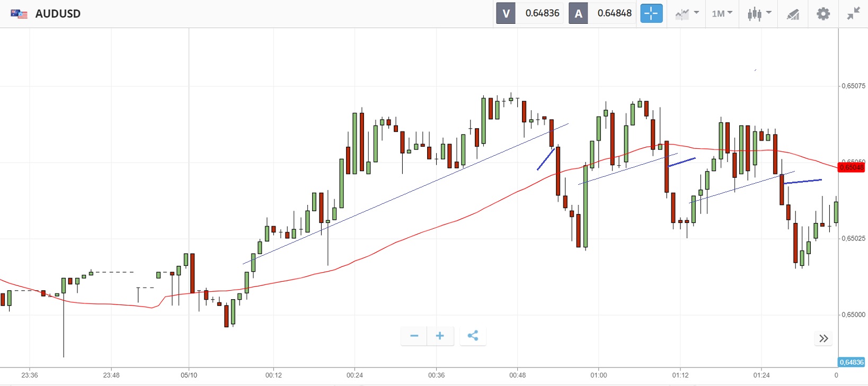Collapse the chart from fullscreen
Viewport: 868px width, 386px height.
tap(853, 14)
